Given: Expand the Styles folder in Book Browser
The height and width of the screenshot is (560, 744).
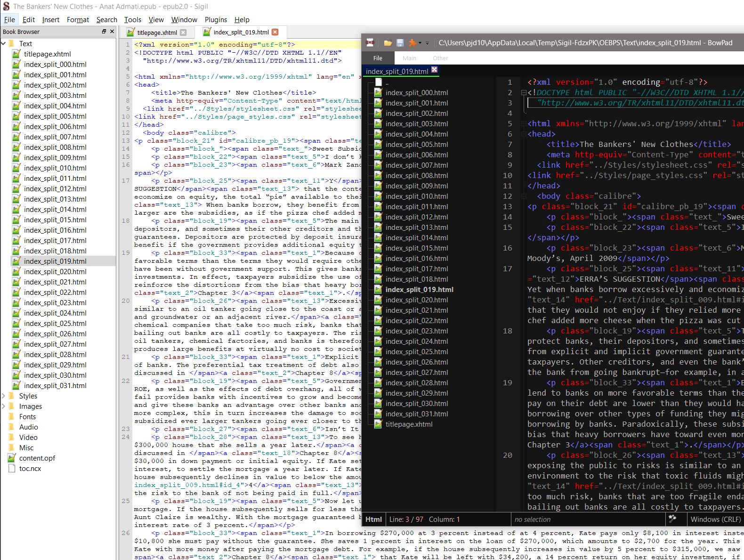Looking at the screenshot, I should click(4, 396).
